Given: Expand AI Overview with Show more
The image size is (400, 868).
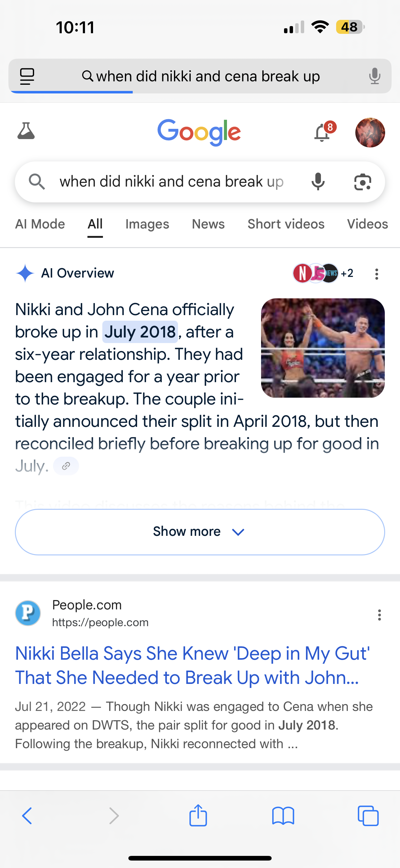Looking at the screenshot, I should tap(200, 532).
